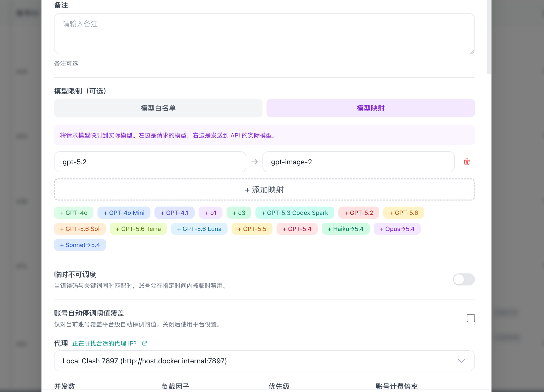Add the o3 preset mapping
This screenshot has height=392, width=544.
pos(239,213)
